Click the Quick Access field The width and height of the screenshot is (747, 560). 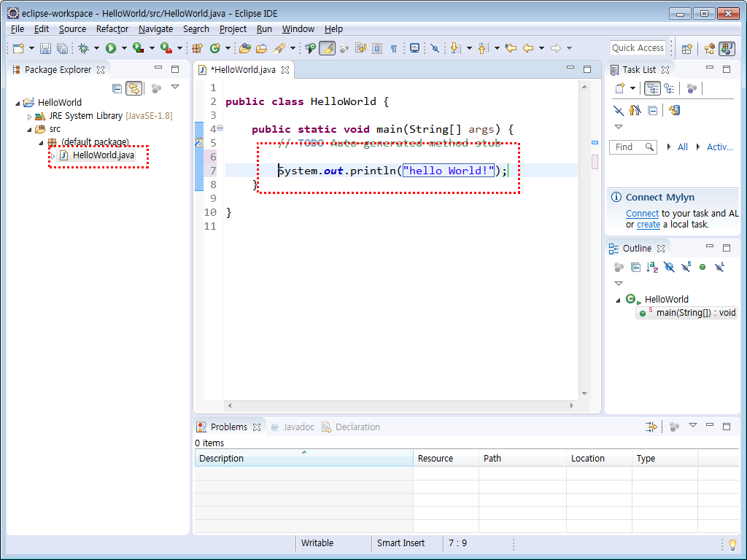638,47
